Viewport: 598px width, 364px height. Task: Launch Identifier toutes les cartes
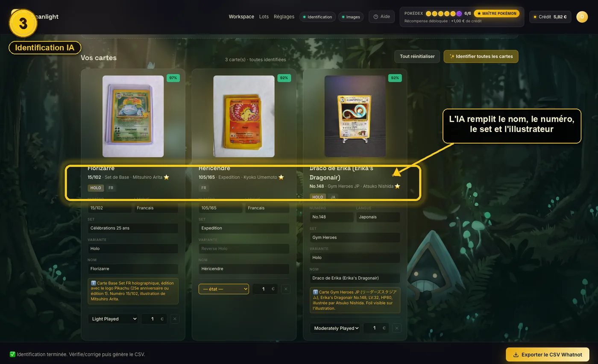(481, 56)
